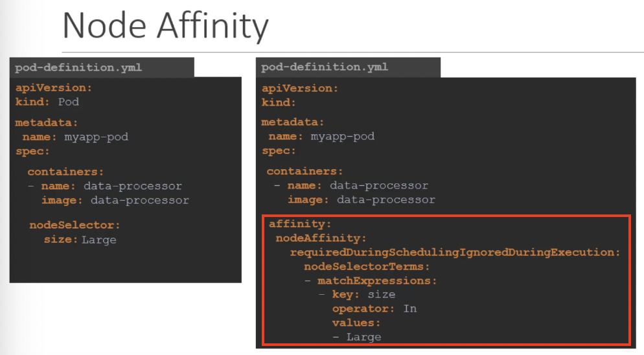
Task: Click the operator: key
Action: click(x=363, y=308)
